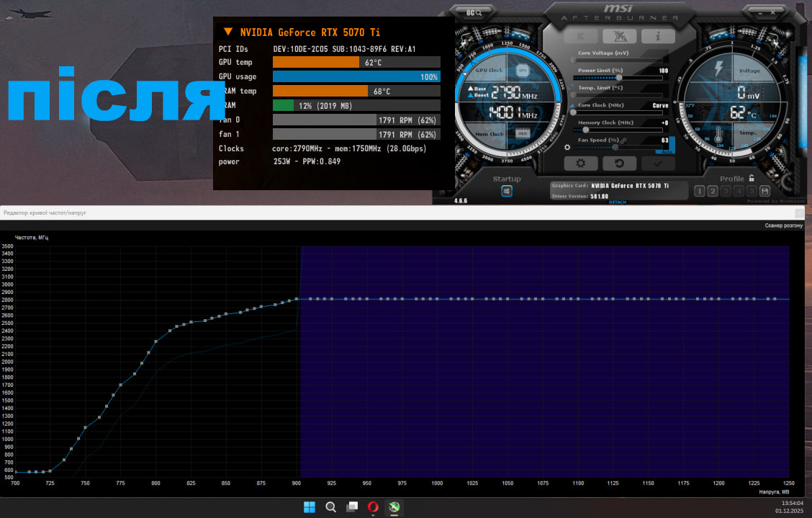Open the Afterburner information (i) button
The height and width of the screenshot is (518, 812).
pos(657,36)
